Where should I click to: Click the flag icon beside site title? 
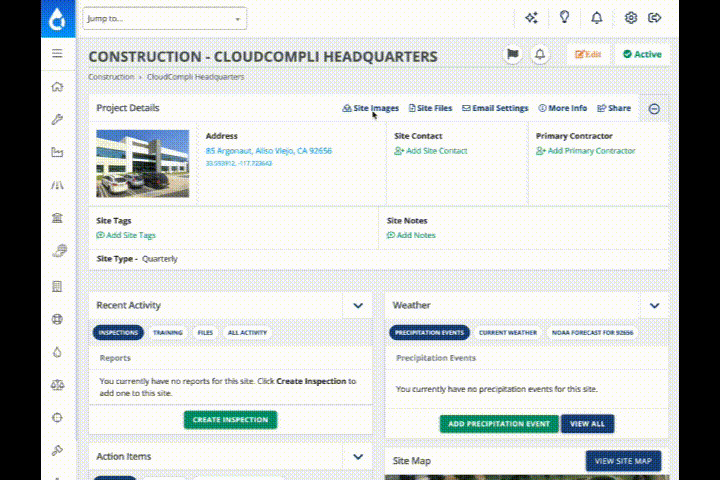click(512, 55)
